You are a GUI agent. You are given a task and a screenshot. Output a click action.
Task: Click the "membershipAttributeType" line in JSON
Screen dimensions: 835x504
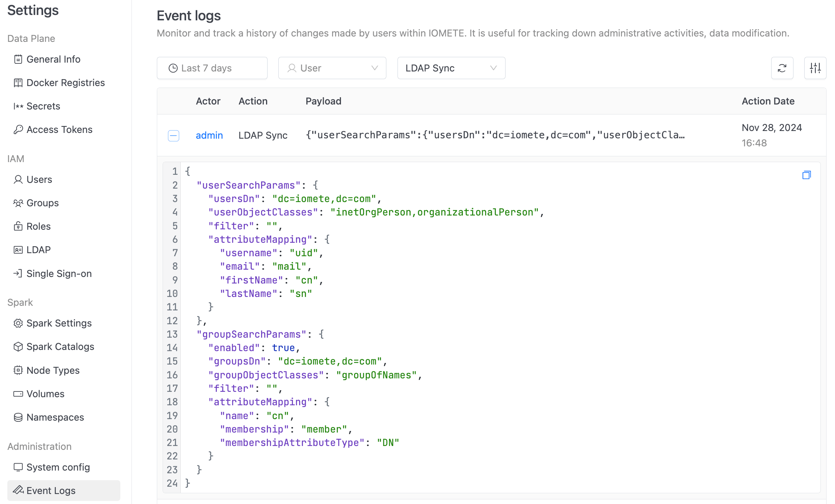[x=309, y=443]
